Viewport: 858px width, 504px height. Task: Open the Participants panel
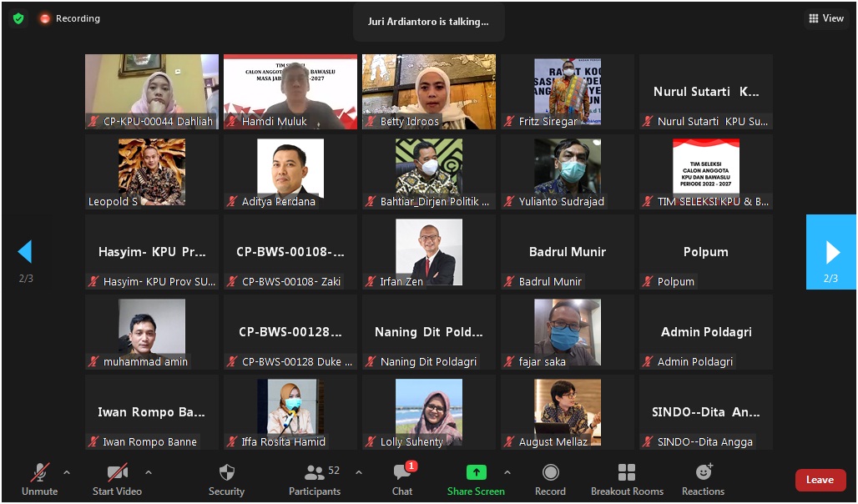click(315, 480)
